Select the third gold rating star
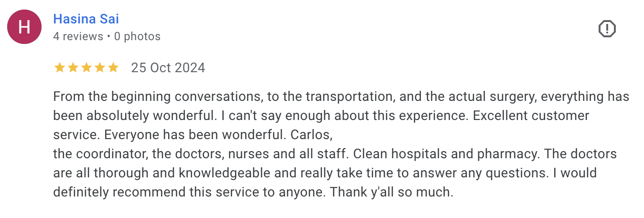This screenshot has height=218, width=644. (86, 68)
